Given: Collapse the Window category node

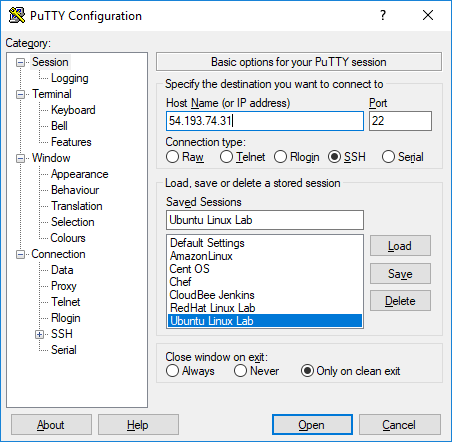Looking at the screenshot, I should pyautogui.click(x=21, y=158).
